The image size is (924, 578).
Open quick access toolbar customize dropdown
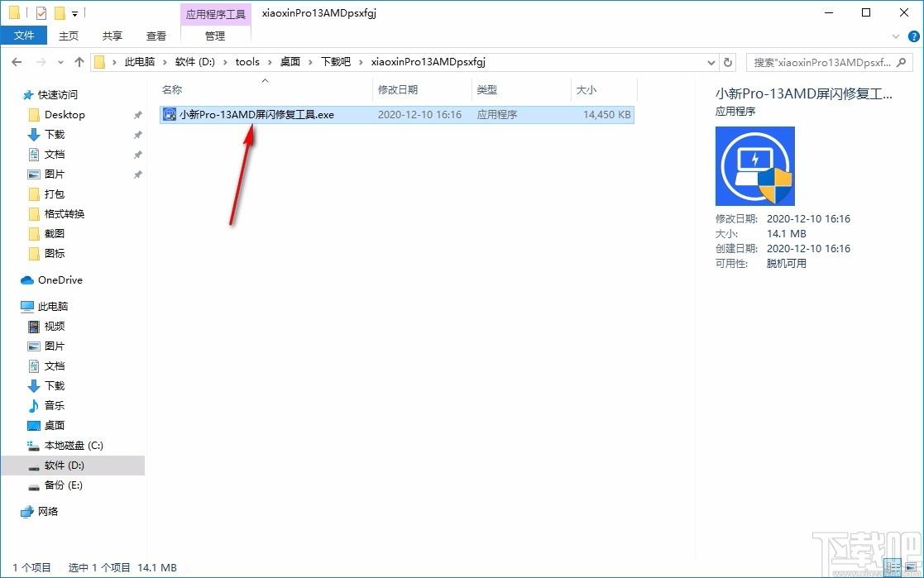click(74, 13)
